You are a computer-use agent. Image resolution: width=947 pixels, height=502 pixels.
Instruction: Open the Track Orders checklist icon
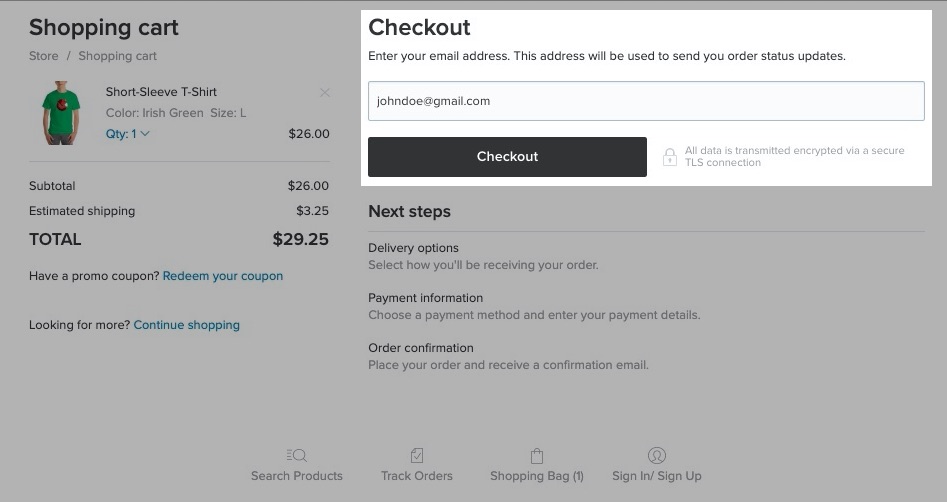point(417,455)
